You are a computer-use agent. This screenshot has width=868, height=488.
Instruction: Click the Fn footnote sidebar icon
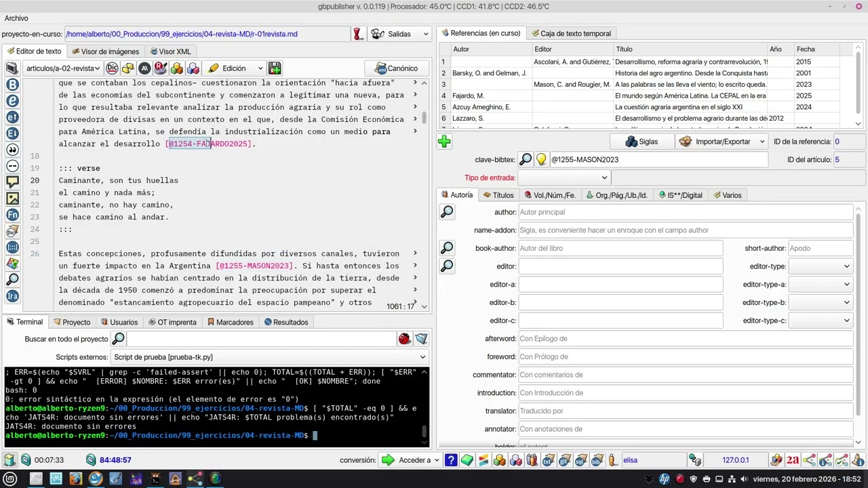[12, 215]
